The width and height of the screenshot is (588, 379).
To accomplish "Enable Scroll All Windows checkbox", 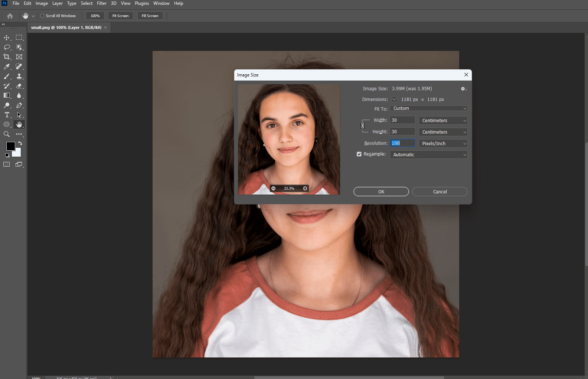I will [42, 16].
